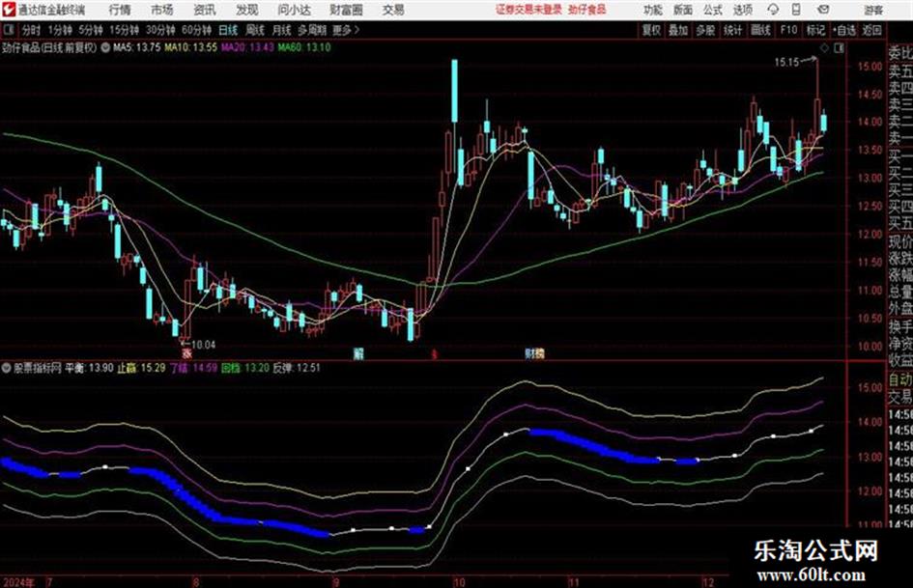The width and height of the screenshot is (913, 588).
Task: Click the 多股 multi-stock button
Action: point(705,30)
